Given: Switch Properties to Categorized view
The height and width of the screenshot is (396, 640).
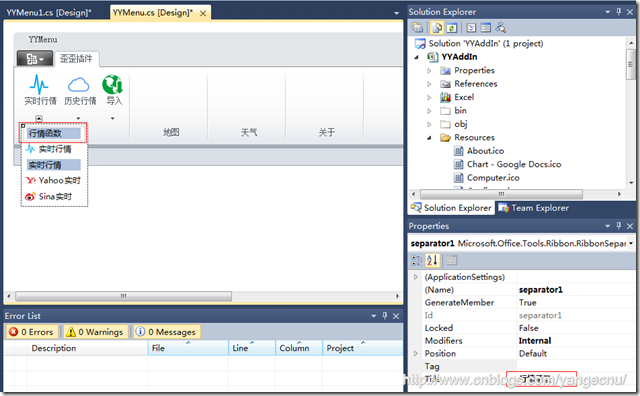Looking at the screenshot, I should coord(416,260).
